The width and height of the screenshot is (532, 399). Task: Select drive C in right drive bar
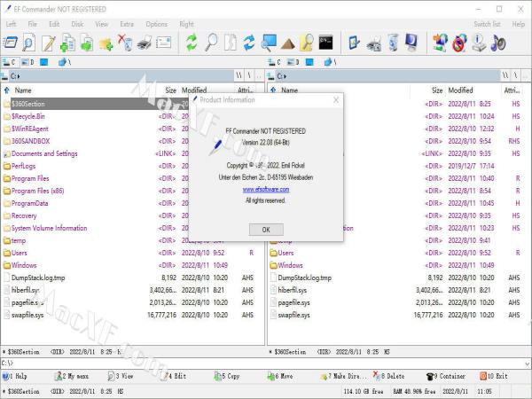pos(275,62)
